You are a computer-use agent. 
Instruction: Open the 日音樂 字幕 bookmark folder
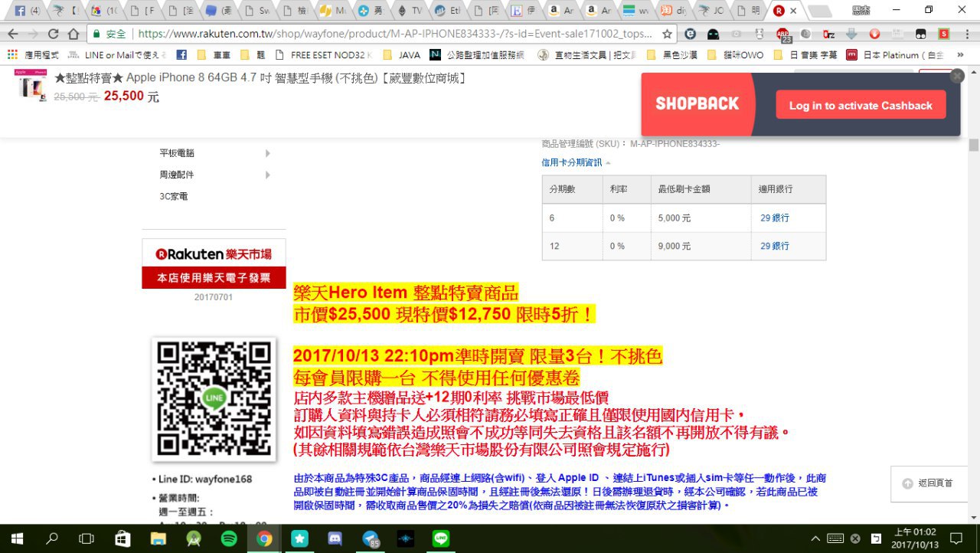[x=805, y=55]
